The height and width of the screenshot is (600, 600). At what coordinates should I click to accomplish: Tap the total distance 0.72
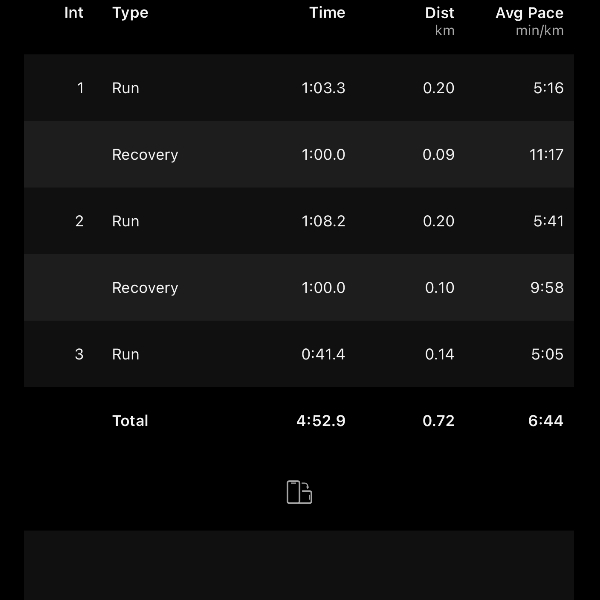439,421
